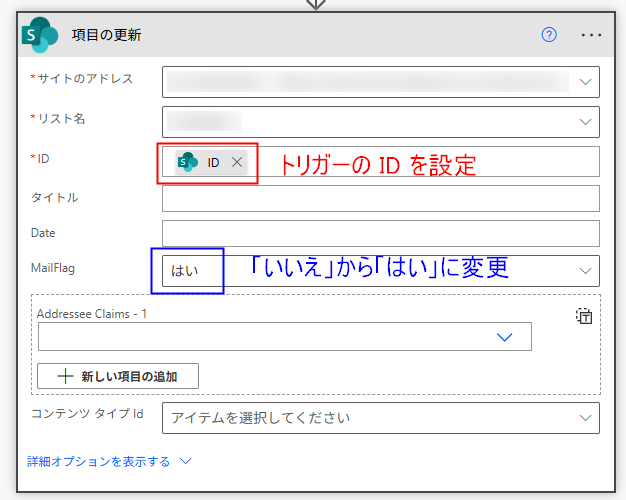The image size is (626, 500).
Task: Switch Addressee Claims to array input mode
Action: click(x=584, y=316)
